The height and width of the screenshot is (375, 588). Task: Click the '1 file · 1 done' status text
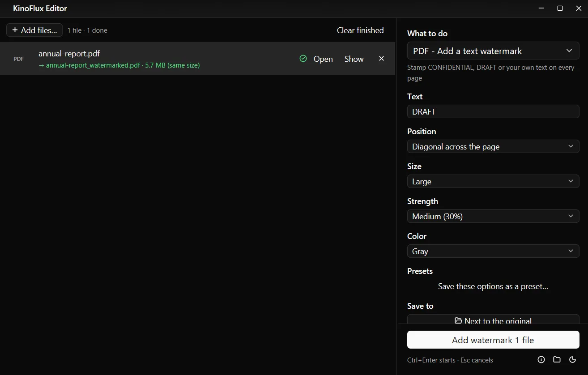tap(87, 30)
